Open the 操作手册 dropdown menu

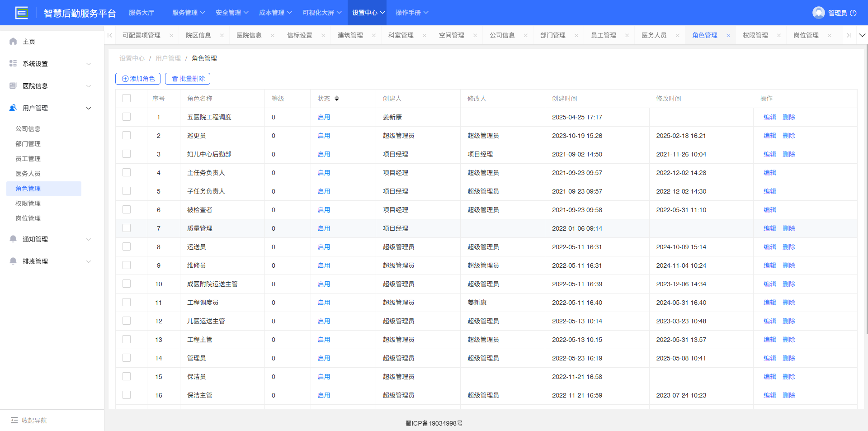point(412,13)
